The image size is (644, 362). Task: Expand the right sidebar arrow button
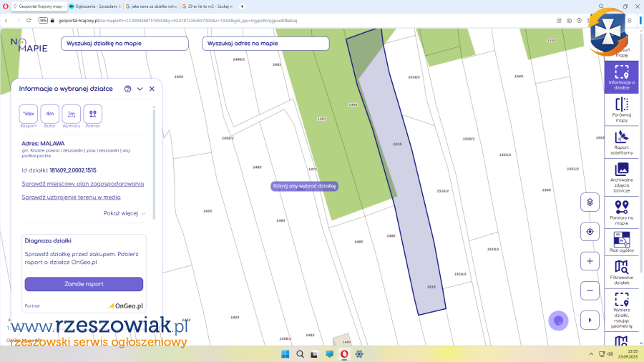click(590, 321)
